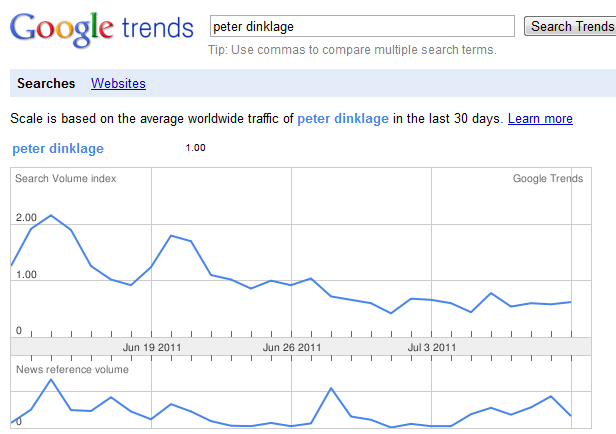
Task: Click the highest peak of the search volume line
Action: [51, 215]
